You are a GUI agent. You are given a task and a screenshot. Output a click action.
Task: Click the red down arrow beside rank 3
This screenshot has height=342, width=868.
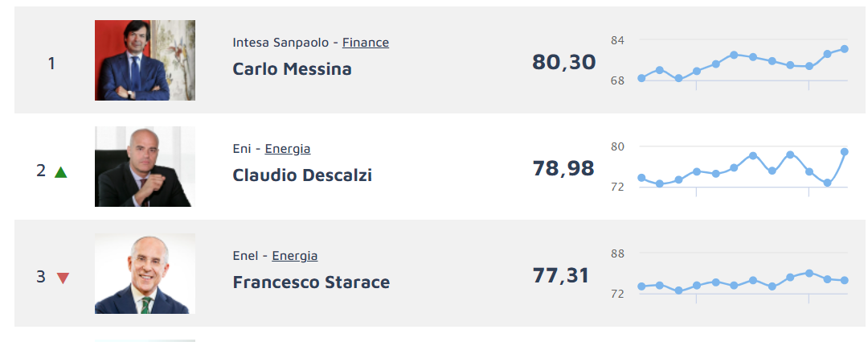63,278
